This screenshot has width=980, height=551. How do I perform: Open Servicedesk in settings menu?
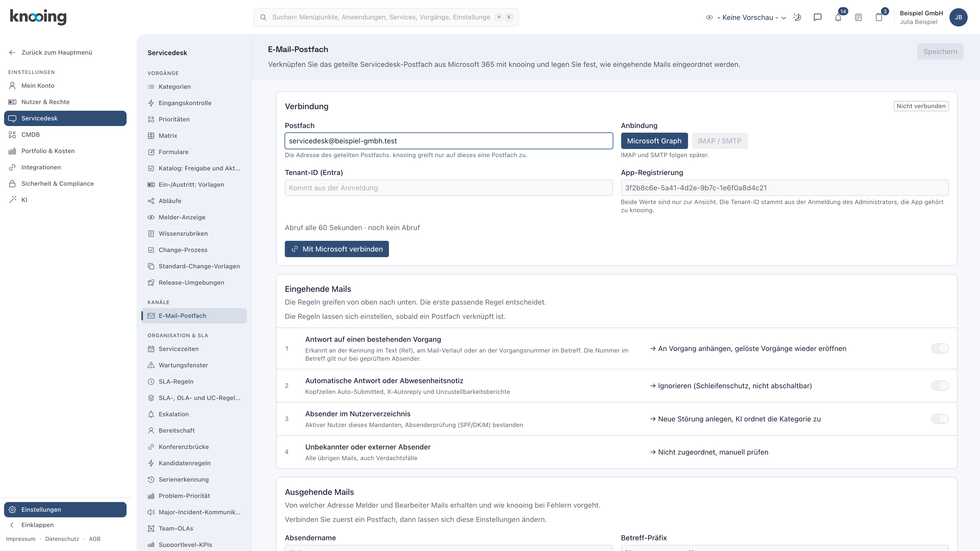point(65,118)
